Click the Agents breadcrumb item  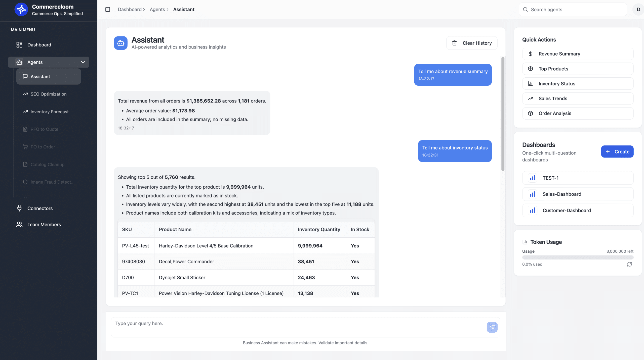tap(157, 10)
